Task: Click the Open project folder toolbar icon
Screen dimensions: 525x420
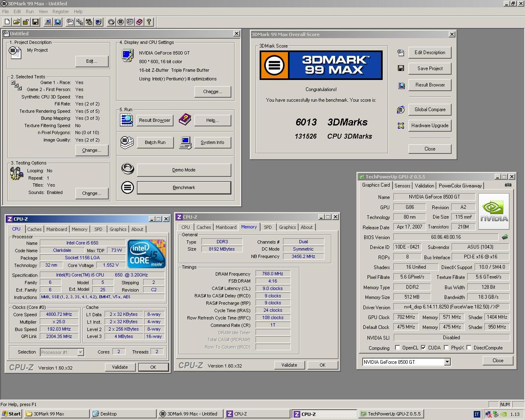Action: (x=16, y=22)
